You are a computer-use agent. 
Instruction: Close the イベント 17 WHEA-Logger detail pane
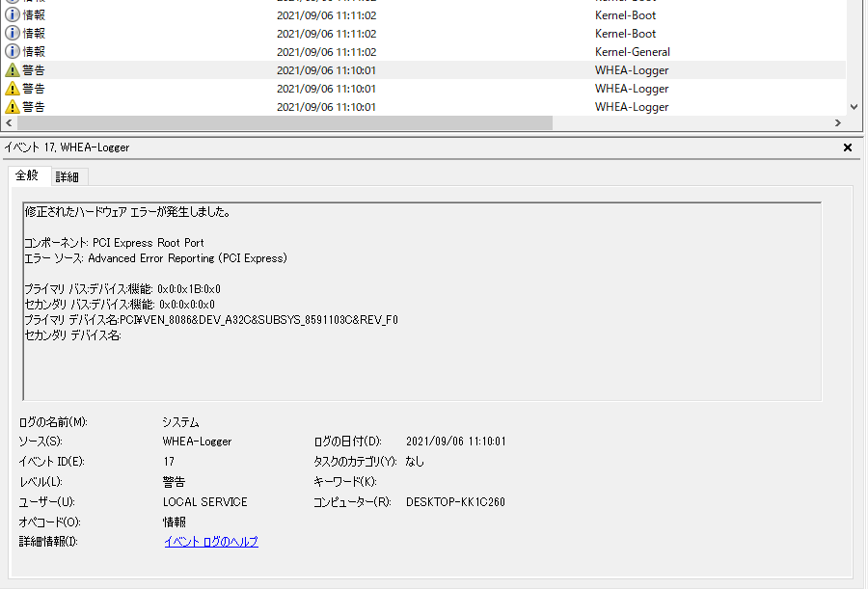coord(847,147)
